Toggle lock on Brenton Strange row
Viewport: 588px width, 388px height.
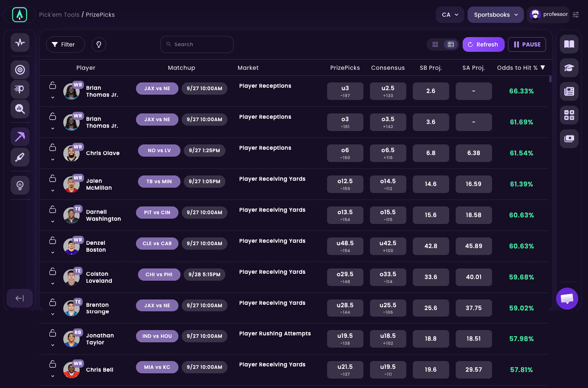(53, 302)
